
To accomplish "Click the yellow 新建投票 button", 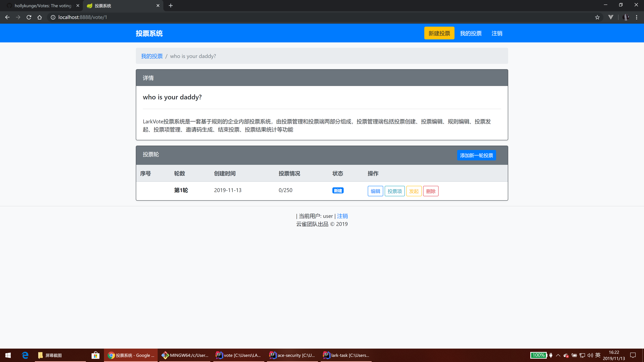I will tap(439, 33).
